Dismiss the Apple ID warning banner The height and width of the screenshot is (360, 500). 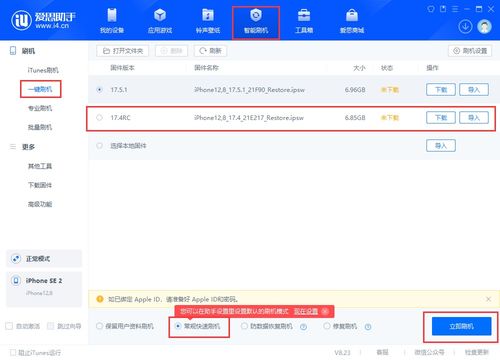point(488,299)
